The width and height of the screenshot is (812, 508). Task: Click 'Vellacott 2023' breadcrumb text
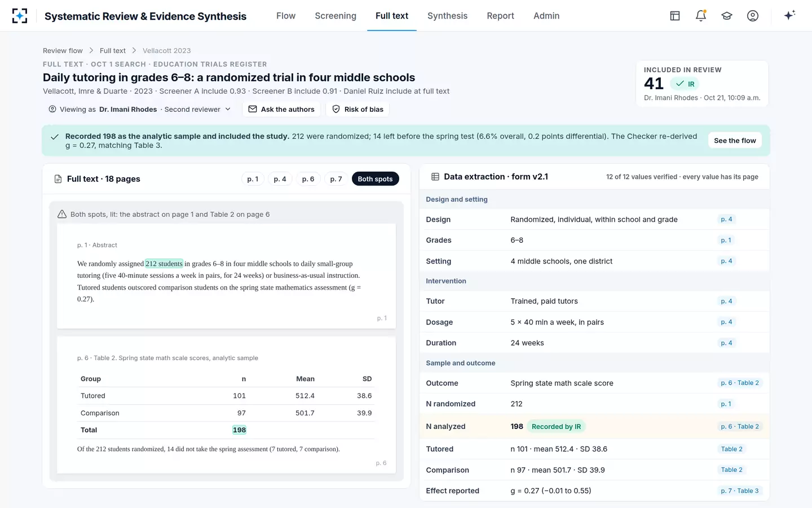[167, 51]
